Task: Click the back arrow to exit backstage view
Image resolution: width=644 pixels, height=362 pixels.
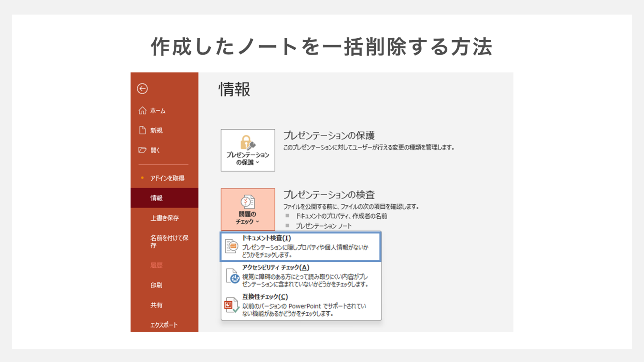Action: click(x=142, y=89)
